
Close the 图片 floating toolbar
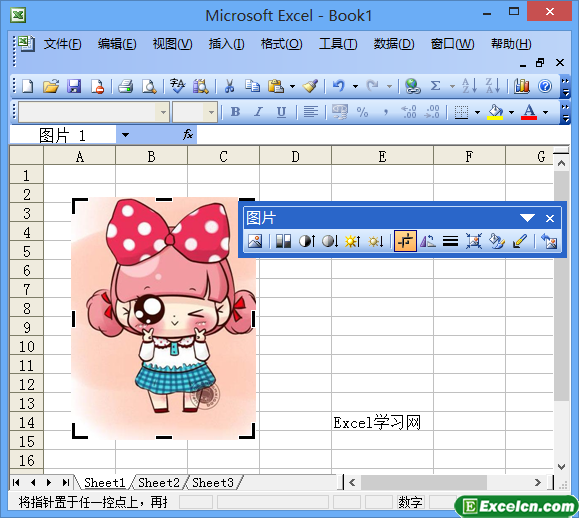(x=550, y=219)
